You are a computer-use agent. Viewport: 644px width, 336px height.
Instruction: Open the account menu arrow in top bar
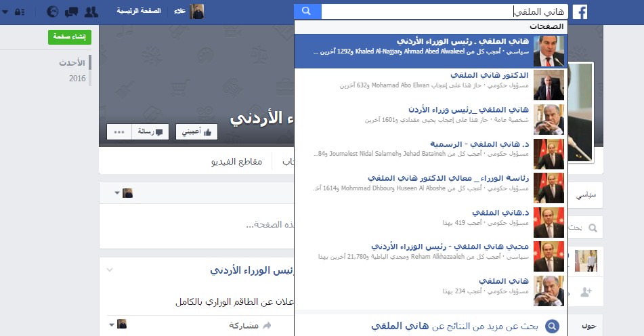pyautogui.click(x=5, y=12)
